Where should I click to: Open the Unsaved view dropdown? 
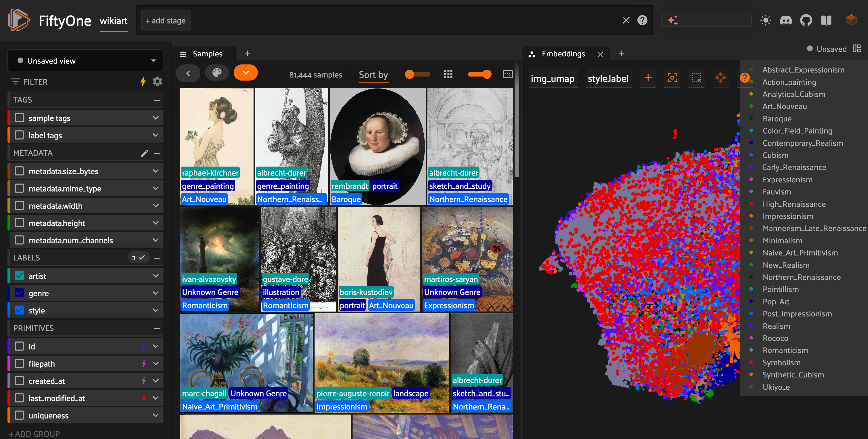click(85, 61)
